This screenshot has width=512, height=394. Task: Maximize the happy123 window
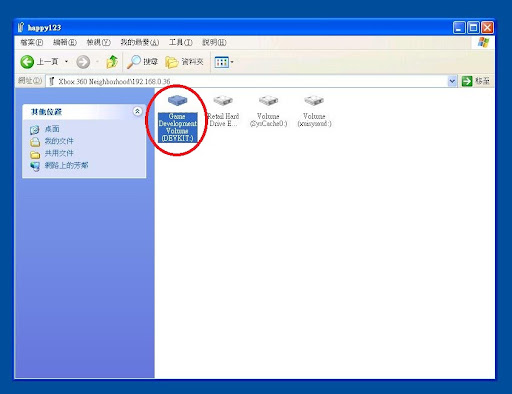(473, 28)
